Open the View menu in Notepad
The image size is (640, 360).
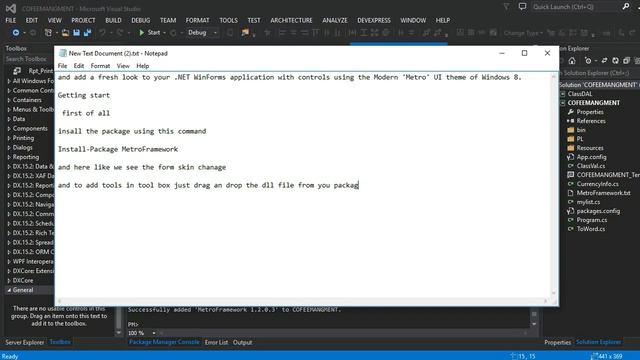click(123, 66)
